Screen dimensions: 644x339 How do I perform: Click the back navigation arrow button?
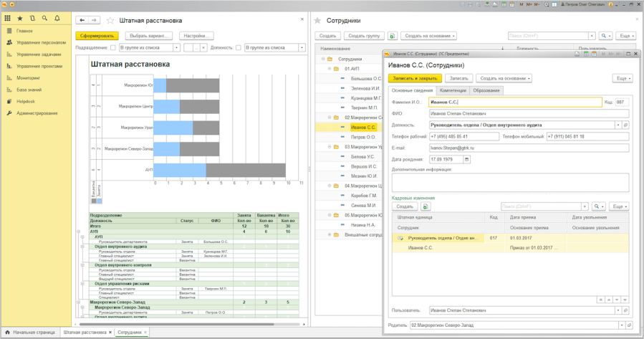82,21
